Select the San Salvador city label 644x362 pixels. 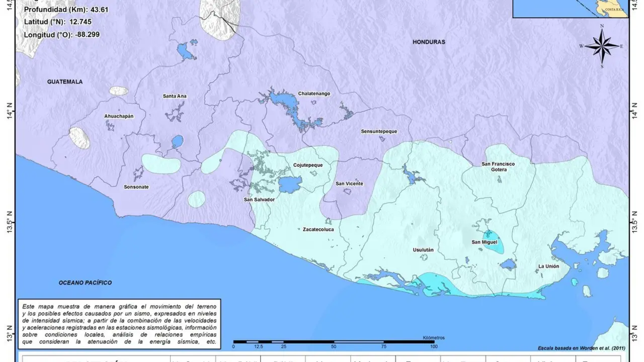[x=259, y=200]
